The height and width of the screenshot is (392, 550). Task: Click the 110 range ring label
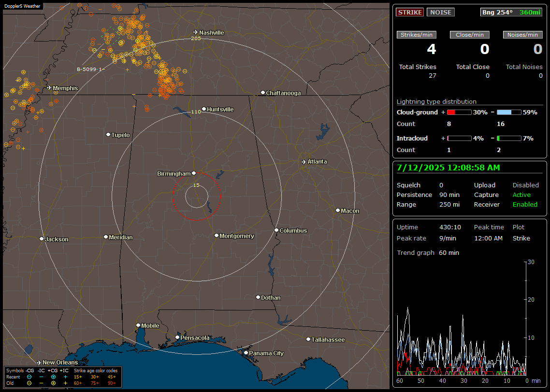(x=196, y=112)
